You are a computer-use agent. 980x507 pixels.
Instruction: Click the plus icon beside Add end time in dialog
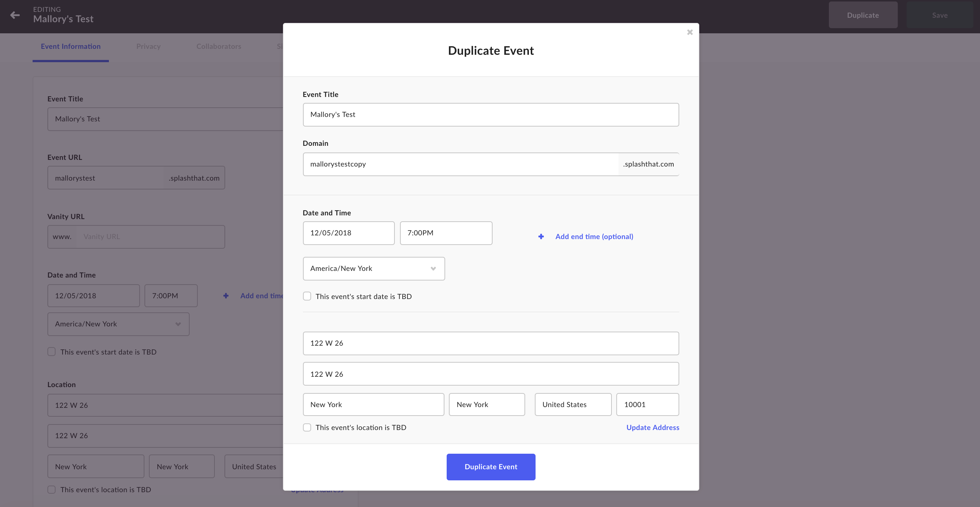(541, 236)
